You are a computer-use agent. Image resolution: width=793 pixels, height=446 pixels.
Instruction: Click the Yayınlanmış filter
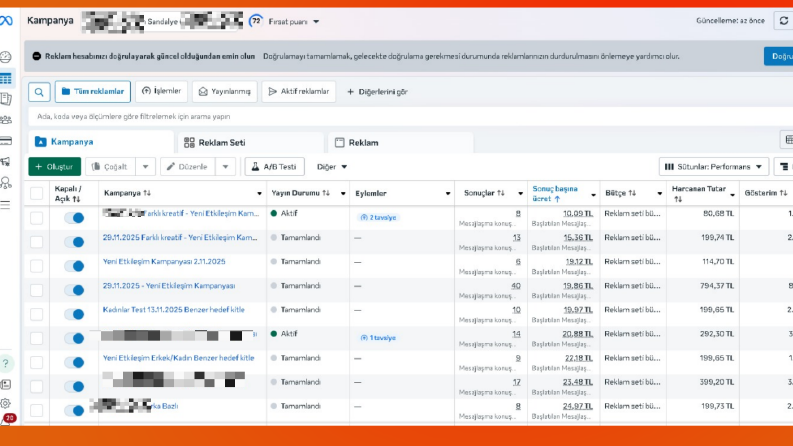225,92
